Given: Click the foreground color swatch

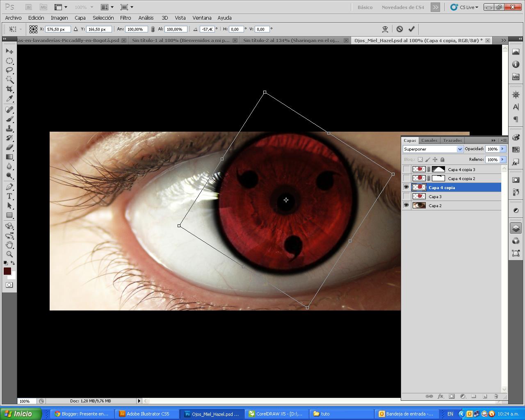Looking at the screenshot, I should tap(7, 271).
